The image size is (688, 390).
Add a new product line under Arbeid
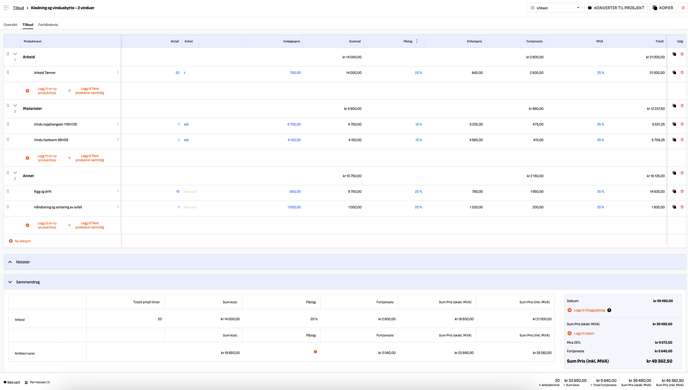coord(42,91)
